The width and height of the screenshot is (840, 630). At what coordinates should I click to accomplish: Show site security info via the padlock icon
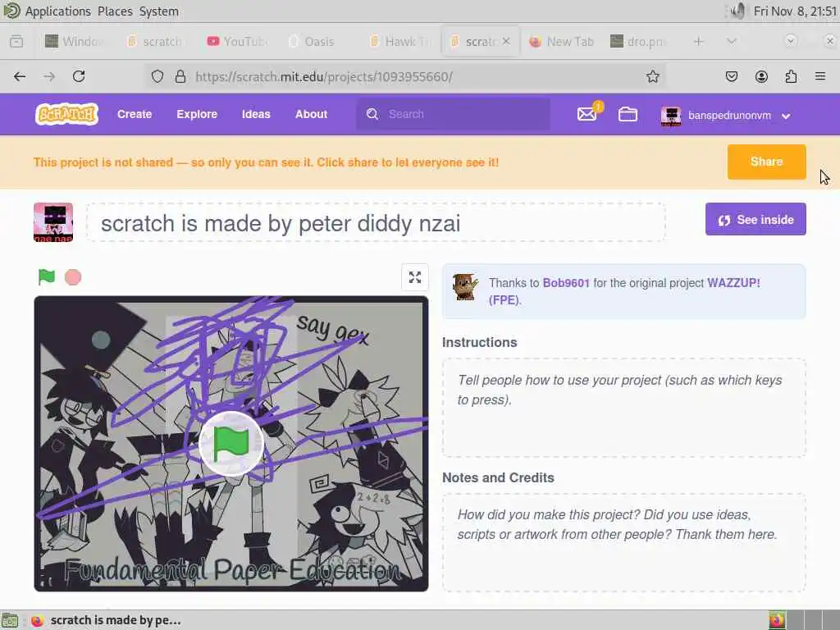pyautogui.click(x=180, y=76)
